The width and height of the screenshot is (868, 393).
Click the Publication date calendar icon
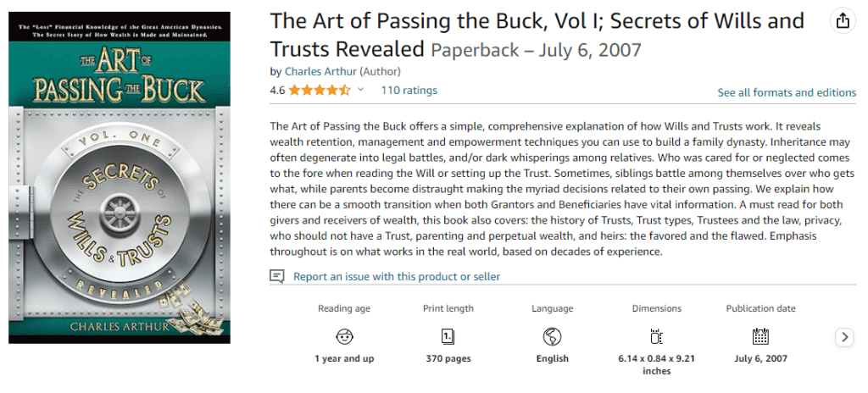[760, 336]
